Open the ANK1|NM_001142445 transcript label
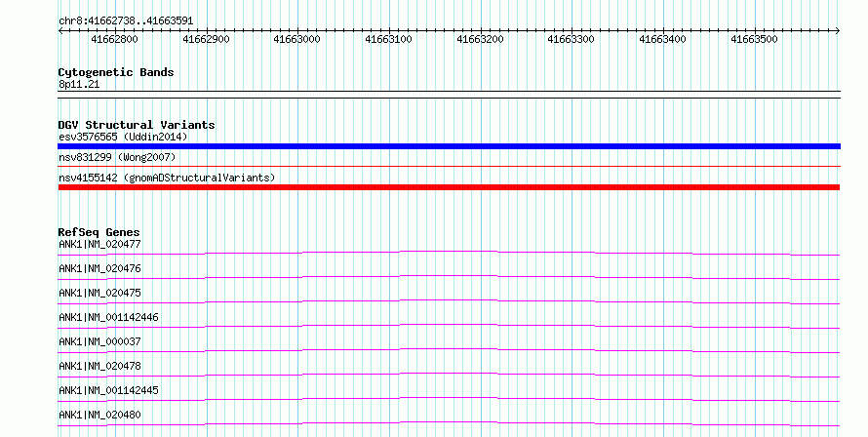 click(x=108, y=390)
